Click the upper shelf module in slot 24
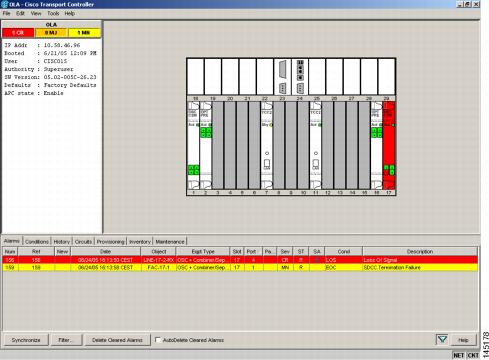Screen dimensions: 489x360 click(300, 77)
